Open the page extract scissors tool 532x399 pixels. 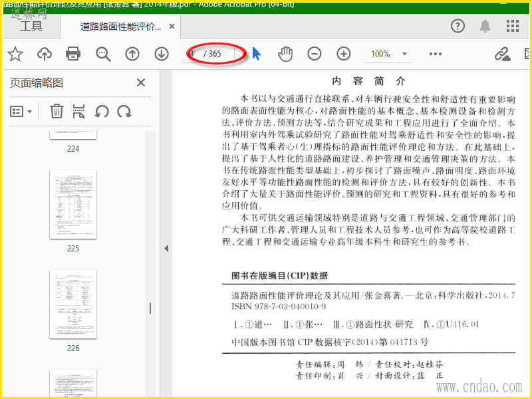pyautogui.click(x=78, y=111)
